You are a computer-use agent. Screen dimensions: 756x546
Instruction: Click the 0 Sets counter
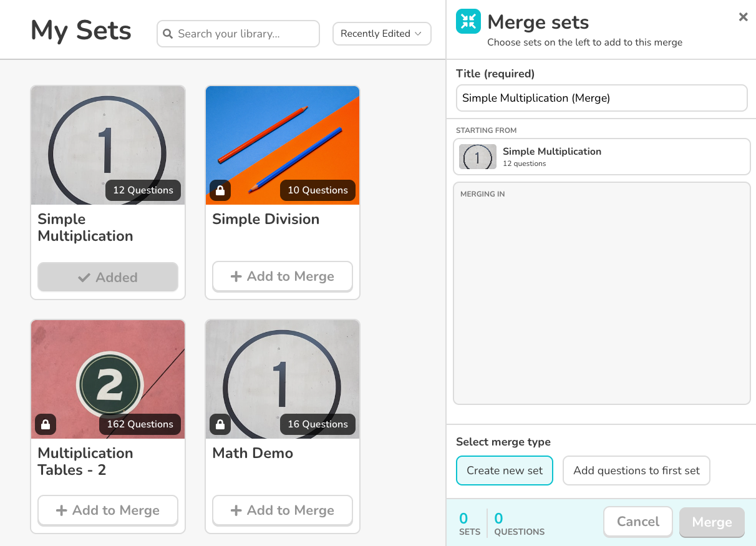pyautogui.click(x=469, y=524)
